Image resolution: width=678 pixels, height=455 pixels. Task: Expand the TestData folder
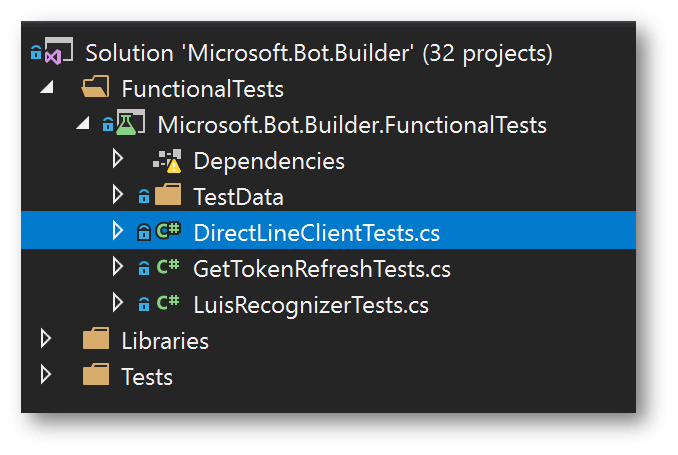(118, 196)
